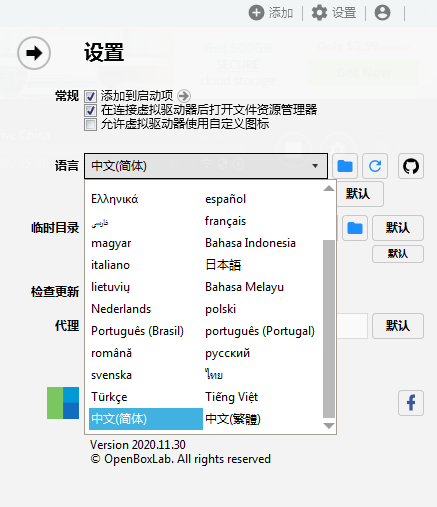This screenshot has height=507, width=437.
Task: Open the language folder icon button
Action: (345, 166)
